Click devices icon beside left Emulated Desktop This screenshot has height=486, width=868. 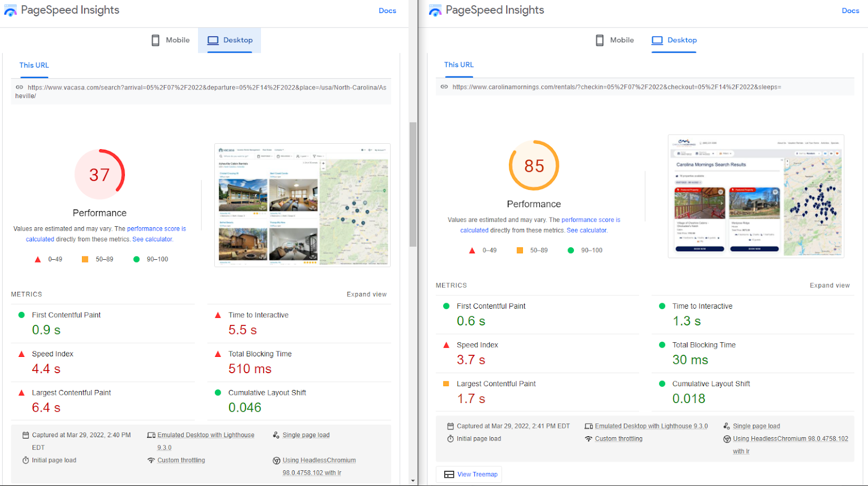151,435
